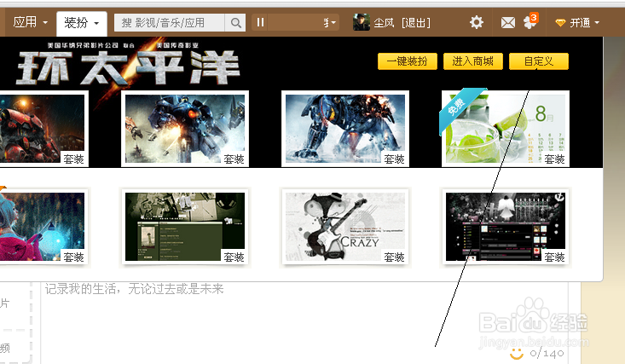Click the 0/140 character counter
Image resolution: width=625 pixels, height=364 pixels.
point(547,353)
